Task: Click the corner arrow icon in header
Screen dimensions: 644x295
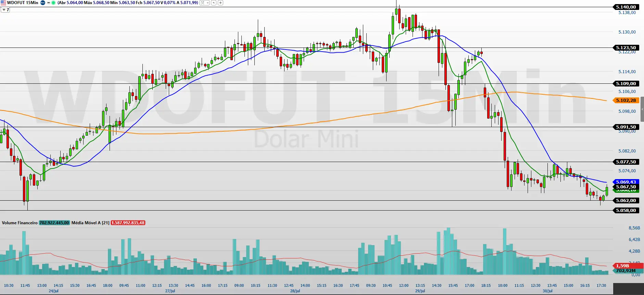Action: point(214,3)
